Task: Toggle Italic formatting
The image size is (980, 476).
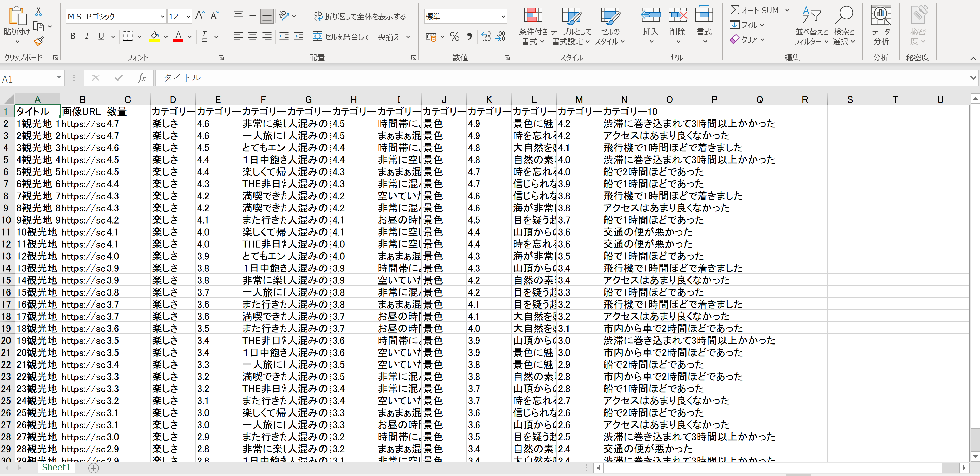Action: [87, 36]
